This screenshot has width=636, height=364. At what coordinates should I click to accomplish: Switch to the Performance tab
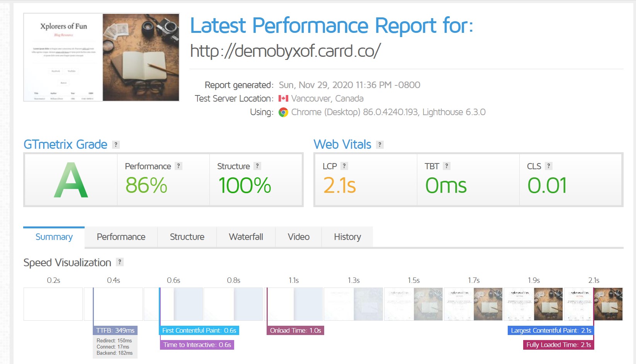coord(121,237)
